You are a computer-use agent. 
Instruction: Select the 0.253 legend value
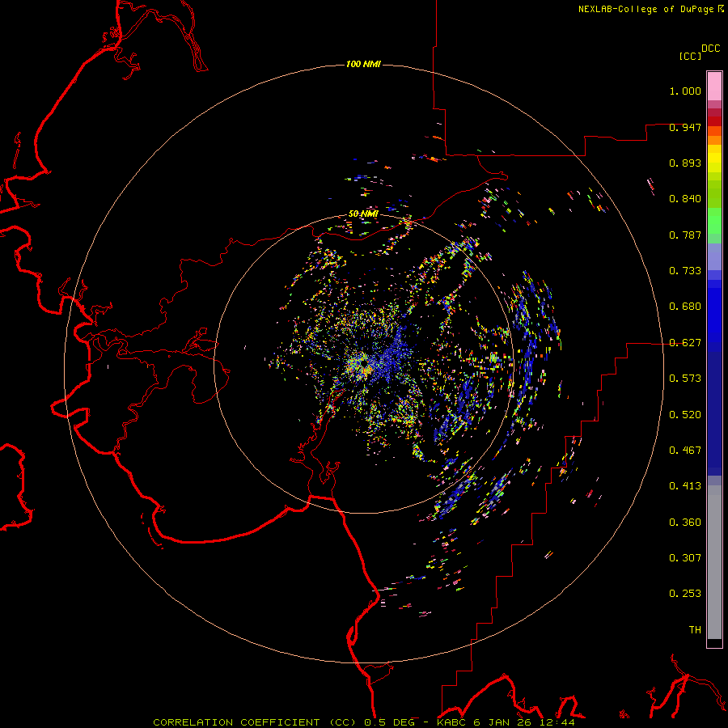(x=685, y=594)
